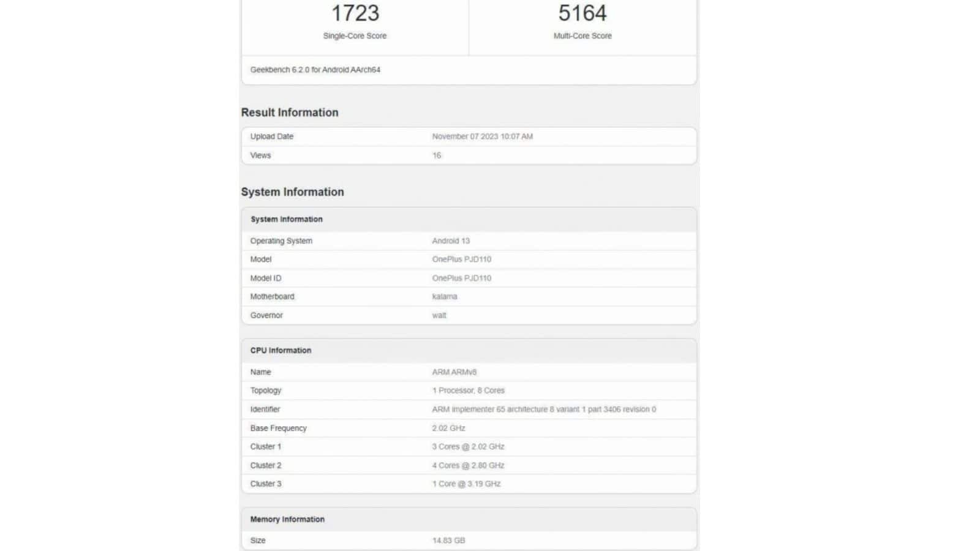Viewport: 980px width, 551px height.
Task: Click the Cluster 3 label
Action: tap(266, 484)
